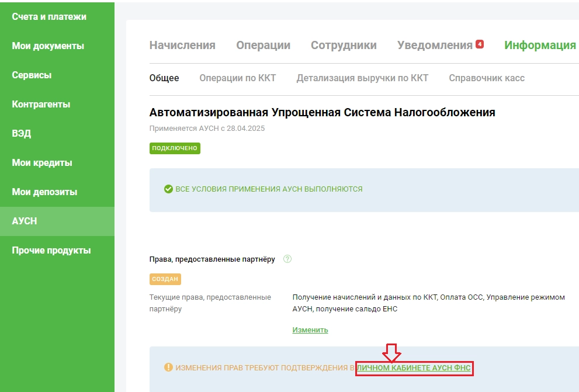Follow the ЛИЧНОМ КАБИНЕТЕ АУСН ФНС link
The height and width of the screenshot is (392, 579).
pyautogui.click(x=414, y=368)
